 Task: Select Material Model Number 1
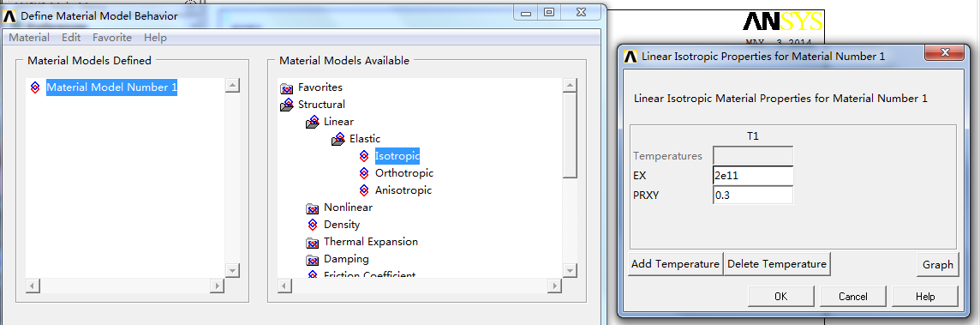tap(112, 87)
